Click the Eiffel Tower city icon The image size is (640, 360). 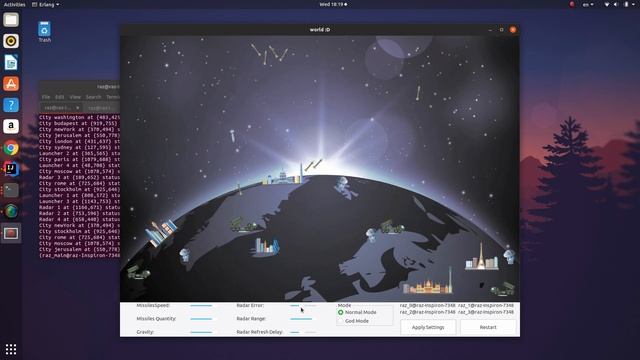click(x=482, y=257)
